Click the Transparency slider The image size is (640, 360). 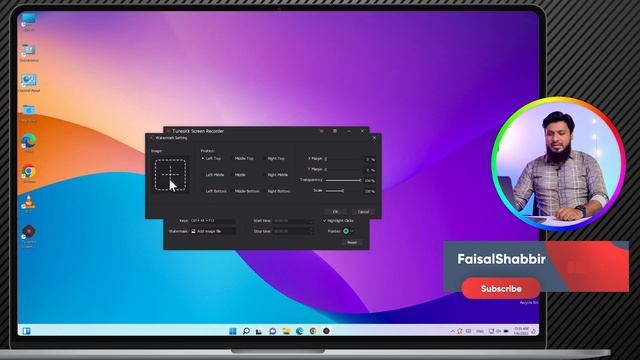click(x=343, y=180)
